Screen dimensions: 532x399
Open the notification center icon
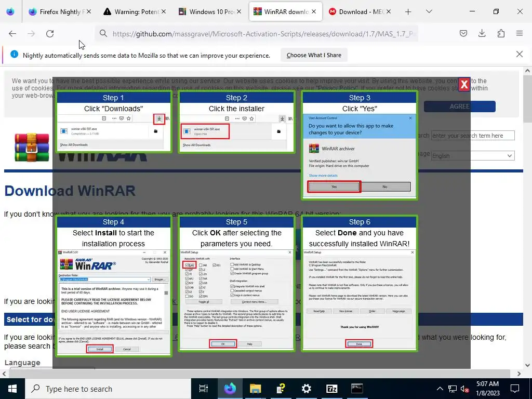(x=515, y=389)
